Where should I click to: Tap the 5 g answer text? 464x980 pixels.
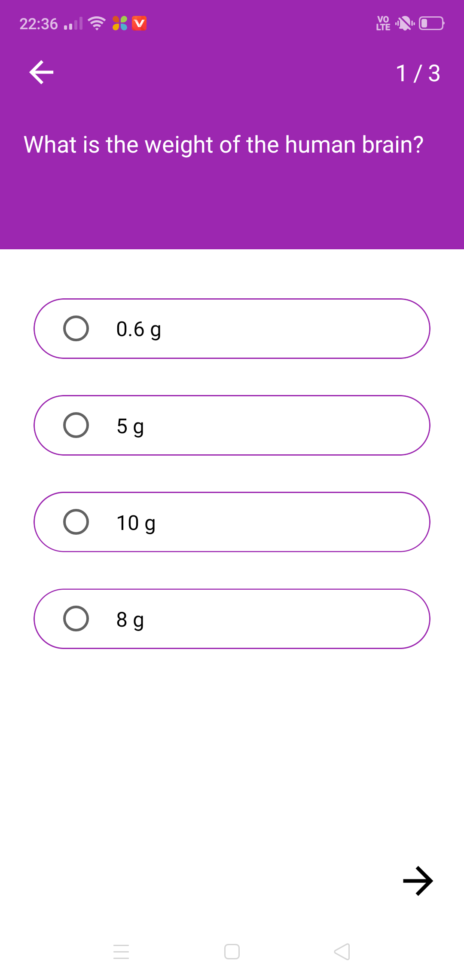(x=130, y=426)
